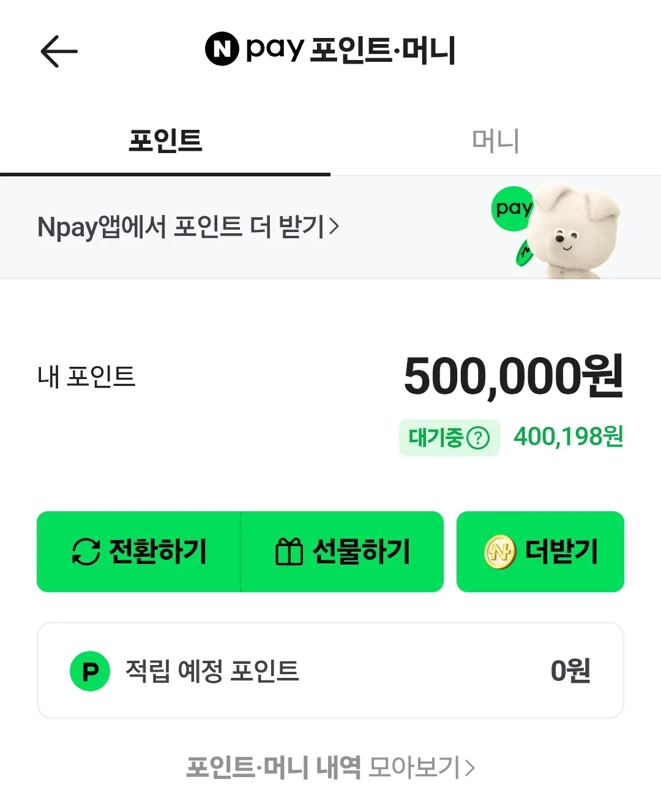Tap the 대기중 badge
This screenshot has width=661, height=812.
click(x=449, y=438)
